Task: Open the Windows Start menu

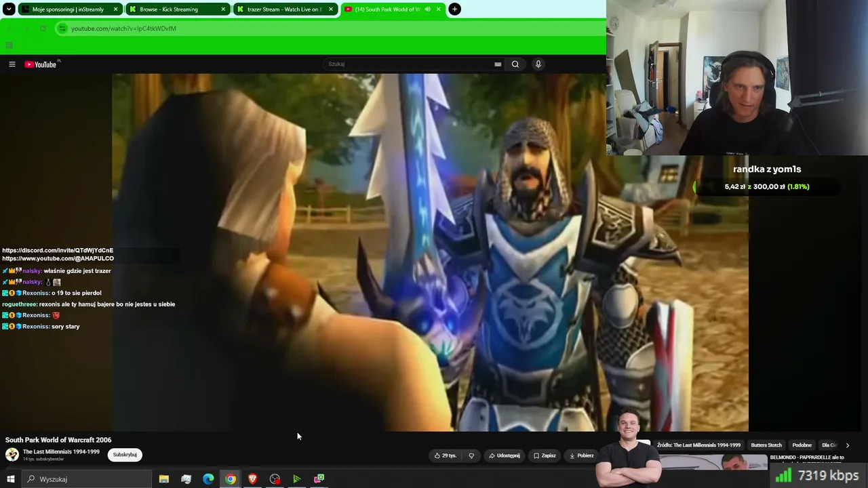Action: point(10,479)
